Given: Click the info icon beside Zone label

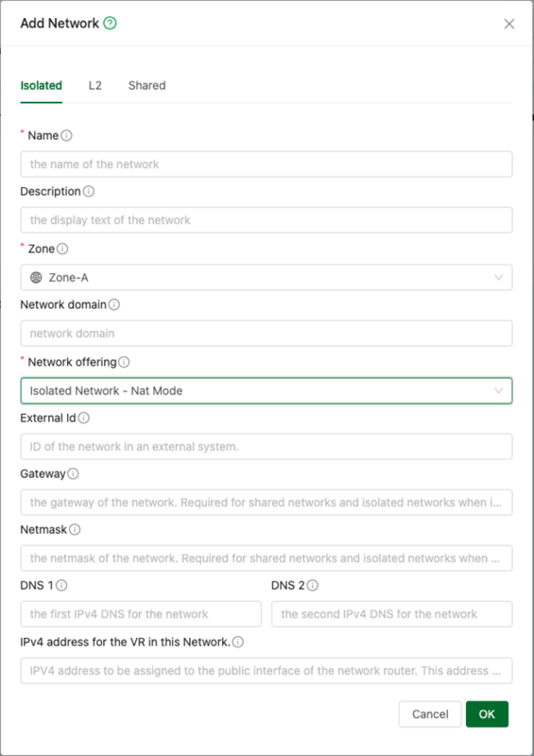Looking at the screenshot, I should [x=62, y=249].
